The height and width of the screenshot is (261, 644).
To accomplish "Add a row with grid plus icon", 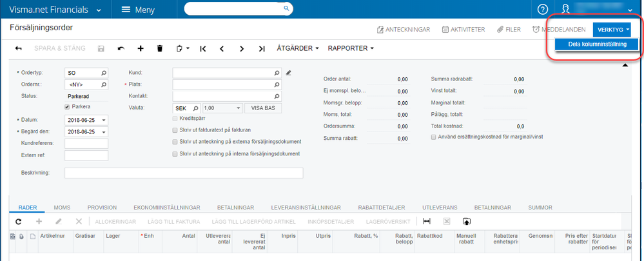I will click(39, 222).
